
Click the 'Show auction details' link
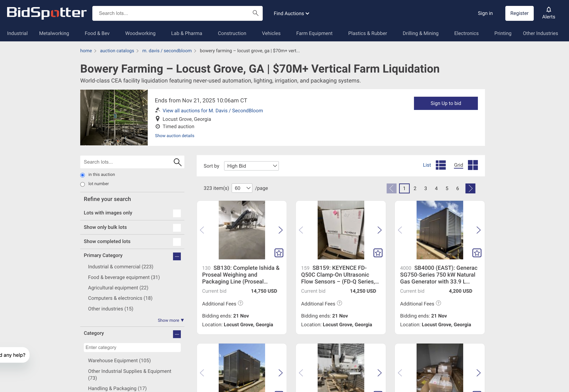pos(174,136)
